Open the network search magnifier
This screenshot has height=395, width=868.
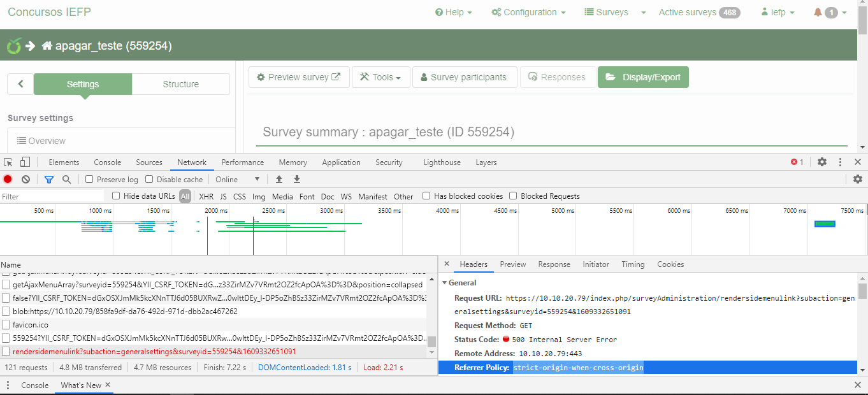(66, 180)
